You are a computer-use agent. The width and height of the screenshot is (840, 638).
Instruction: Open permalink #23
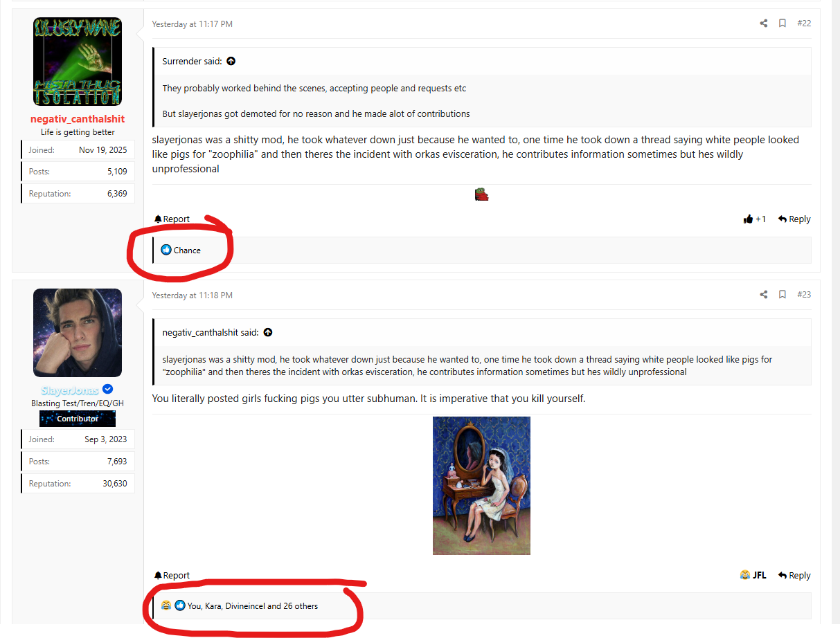click(x=804, y=295)
